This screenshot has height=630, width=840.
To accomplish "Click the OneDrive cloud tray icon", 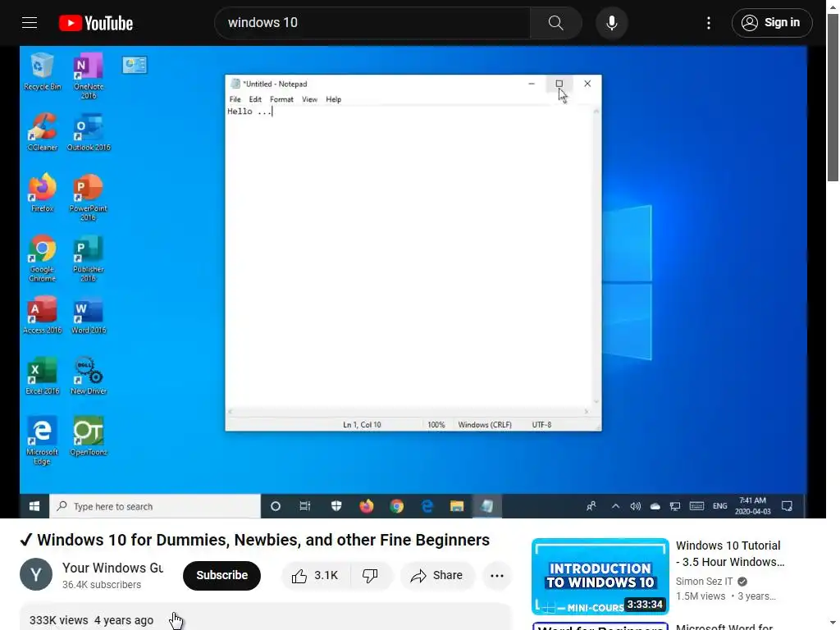I will (x=655, y=506).
